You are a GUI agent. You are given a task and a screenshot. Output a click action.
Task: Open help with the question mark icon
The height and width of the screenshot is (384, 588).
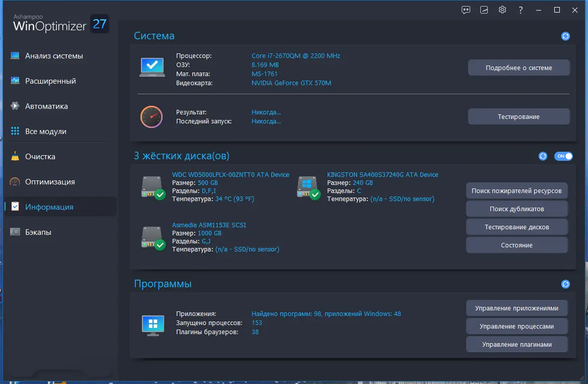click(x=521, y=10)
